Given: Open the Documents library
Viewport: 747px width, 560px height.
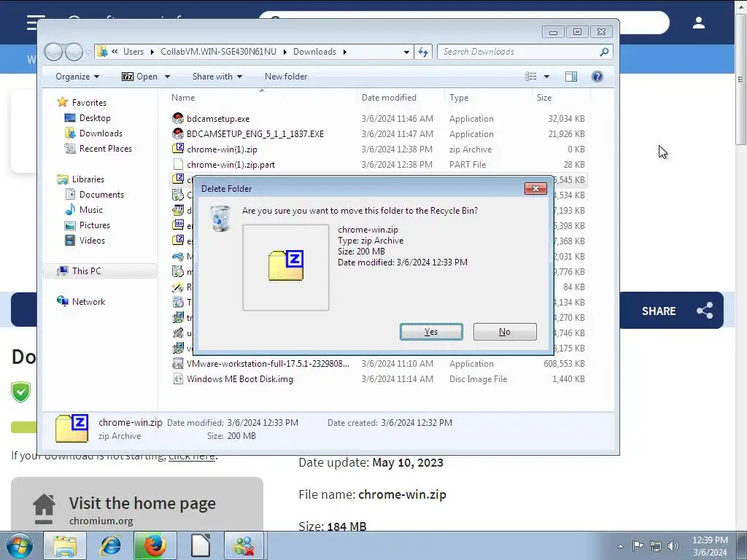Looking at the screenshot, I should point(101,194).
